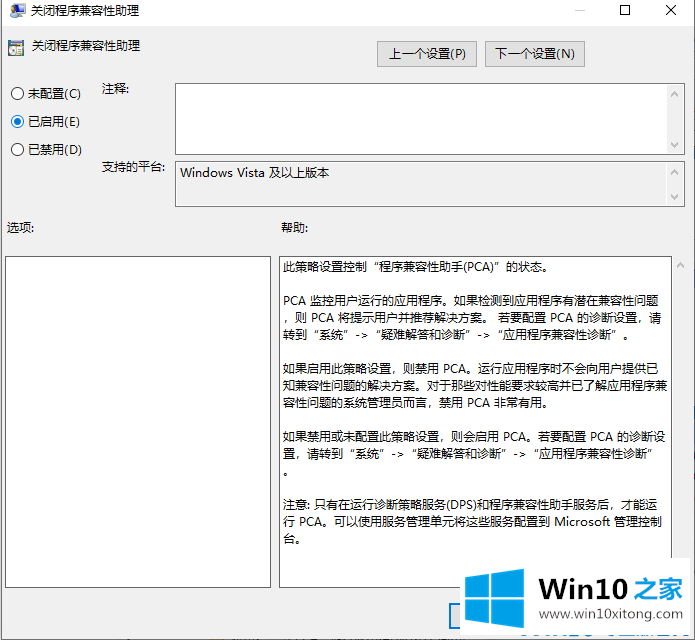This screenshot has width=695, height=640.
Task: Click the 注意 paragraph about DPS services
Action: click(472, 522)
